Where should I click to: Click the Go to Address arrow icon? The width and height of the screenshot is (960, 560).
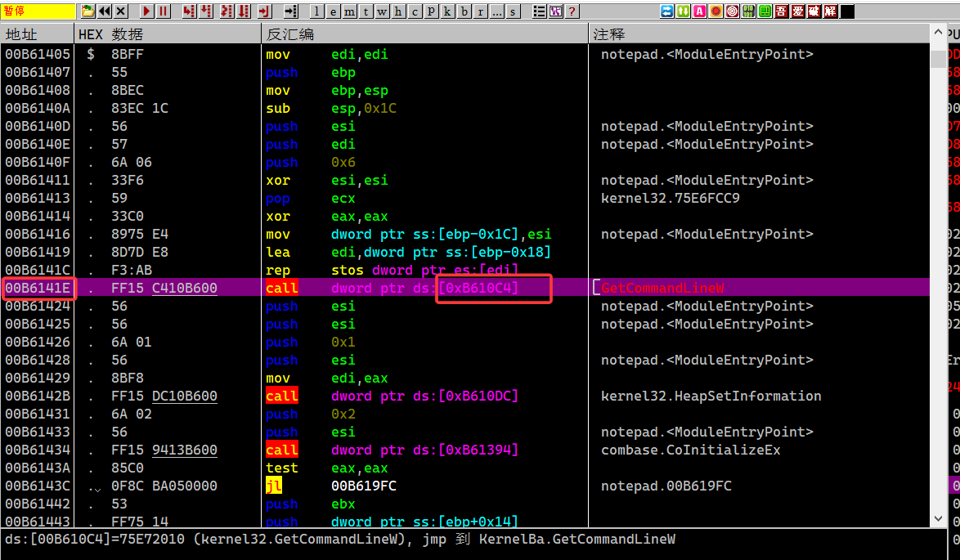point(290,11)
